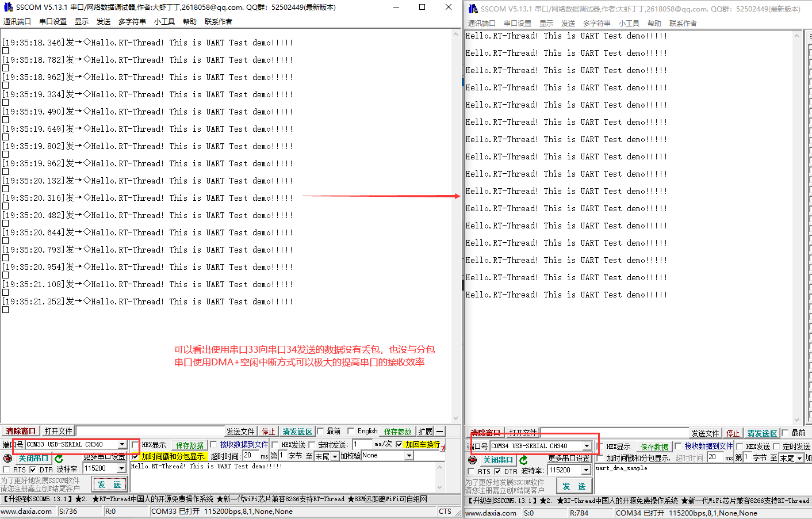Click the SSCOM app icon in the left title bar
The image size is (812, 519).
[x=8, y=7]
